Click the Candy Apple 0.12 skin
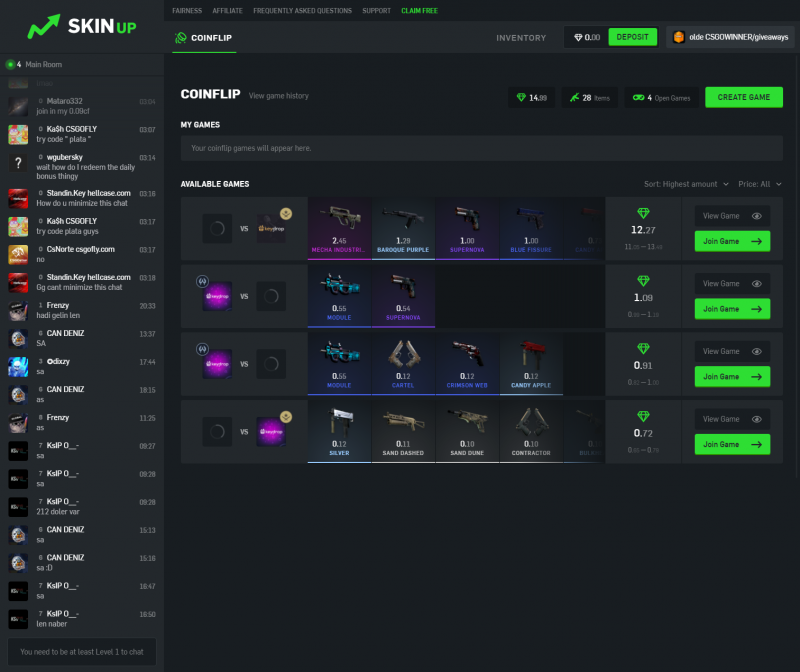This screenshot has width=800, height=672. (531, 364)
